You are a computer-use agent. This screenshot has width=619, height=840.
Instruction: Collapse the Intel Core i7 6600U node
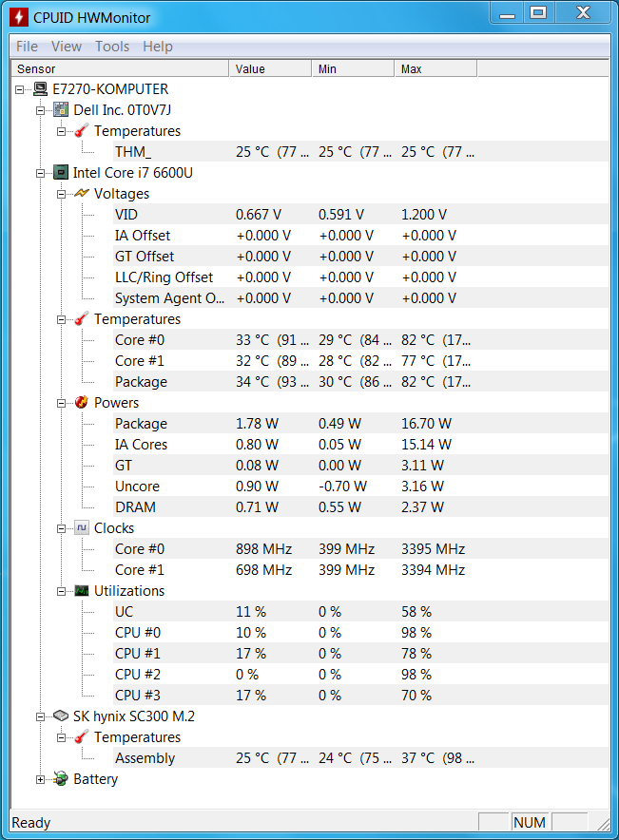click(x=40, y=173)
